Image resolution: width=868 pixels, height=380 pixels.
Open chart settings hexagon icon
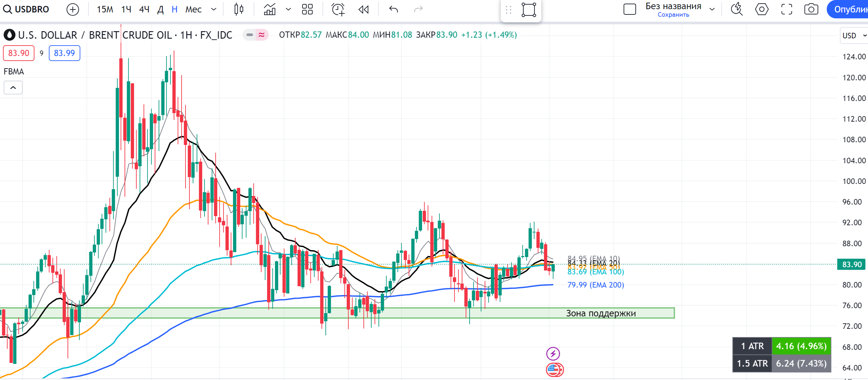tap(762, 9)
